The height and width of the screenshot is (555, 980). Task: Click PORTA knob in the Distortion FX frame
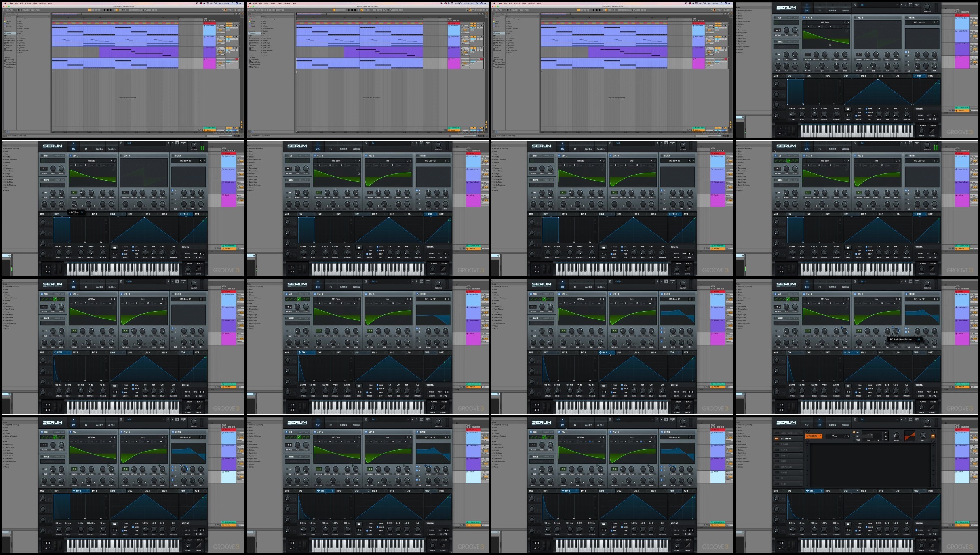coord(921,545)
